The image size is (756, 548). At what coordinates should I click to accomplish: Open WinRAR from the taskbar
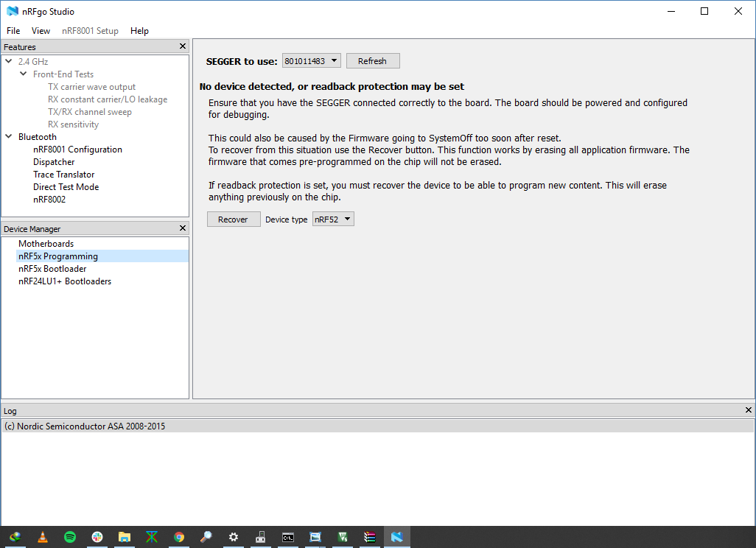tap(370, 537)
